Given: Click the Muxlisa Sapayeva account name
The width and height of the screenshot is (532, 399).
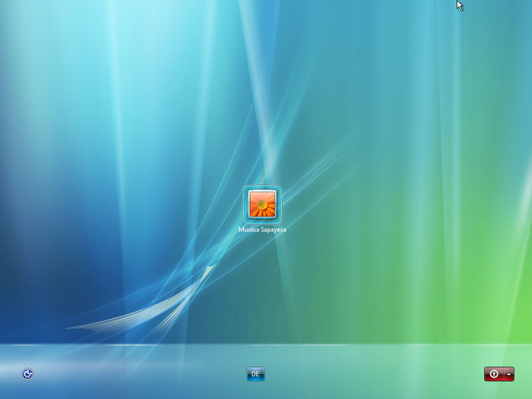Looking at the screenshot, I should tap(262, 229).
